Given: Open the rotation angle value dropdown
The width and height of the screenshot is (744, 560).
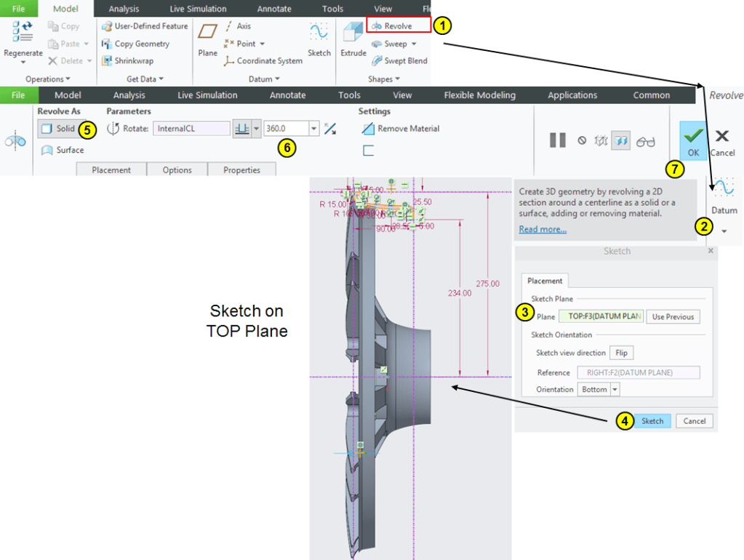Looking at the screenshot, I should (314, 129).
